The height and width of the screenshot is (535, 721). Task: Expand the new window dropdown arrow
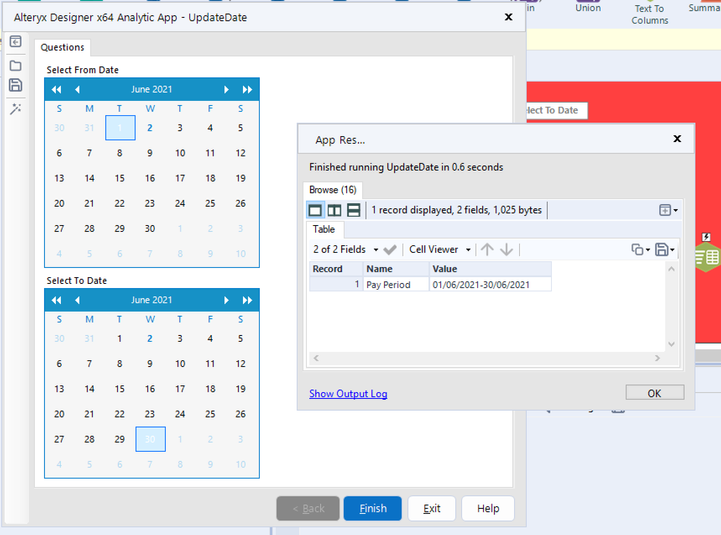[x=675, y=211]
